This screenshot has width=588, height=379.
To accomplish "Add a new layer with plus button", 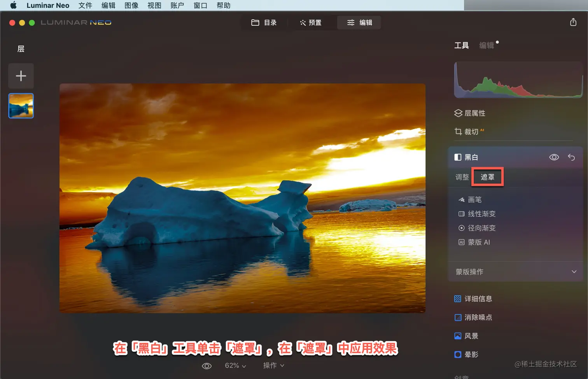I will tap(21, 76).
